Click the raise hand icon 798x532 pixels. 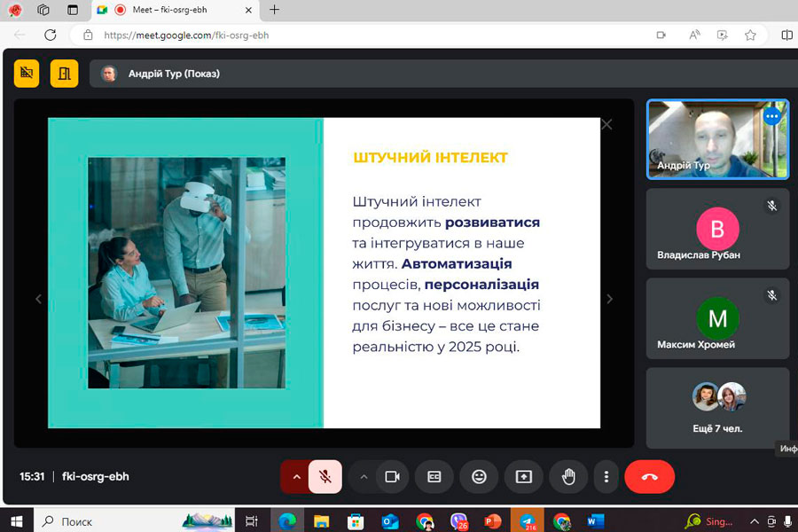[568, 477]
